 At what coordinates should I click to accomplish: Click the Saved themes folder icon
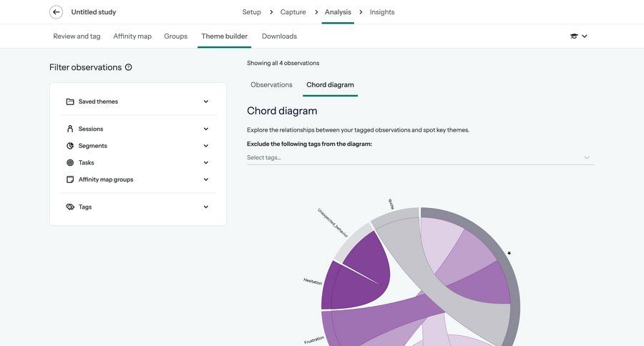pyautogui.click(x=70, y=102)
